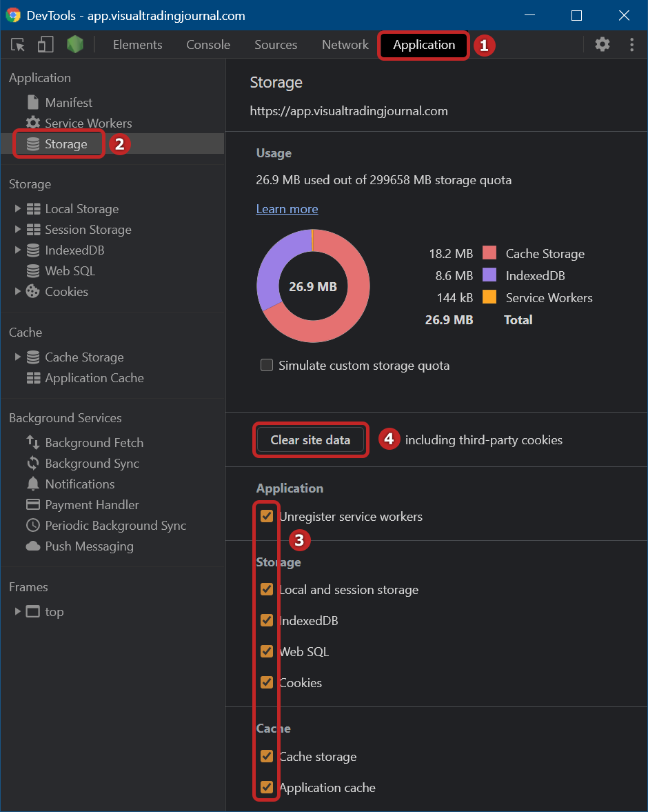
Task: Open the three-dot customize menu
Action: 632,45
